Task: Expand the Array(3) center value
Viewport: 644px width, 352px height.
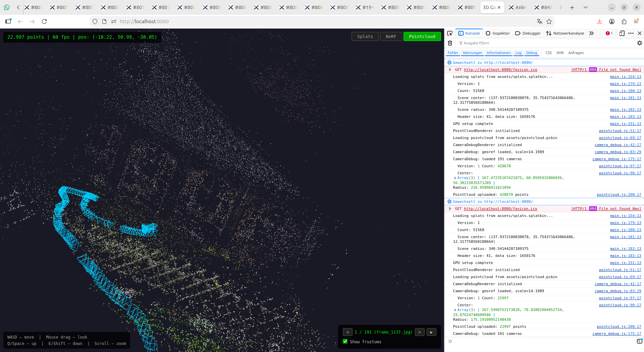Action: pos(455,178)
